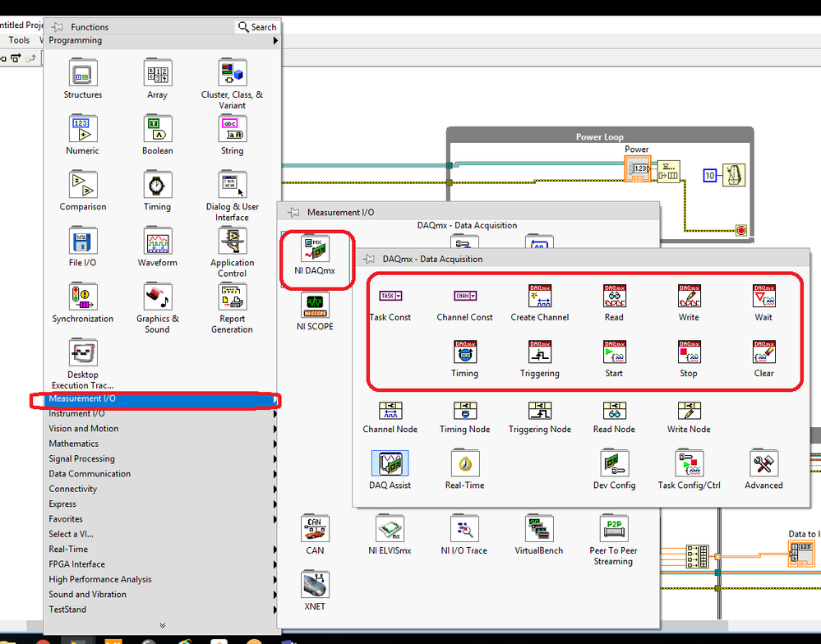Open the NI SCOPE palette
The height and width of the screenshot is (644, 821).
[x=315, y=305]
